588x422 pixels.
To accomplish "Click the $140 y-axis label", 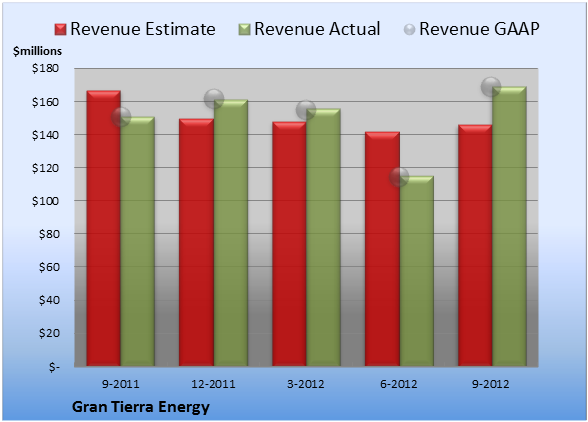I will click(x=45, y=135).
